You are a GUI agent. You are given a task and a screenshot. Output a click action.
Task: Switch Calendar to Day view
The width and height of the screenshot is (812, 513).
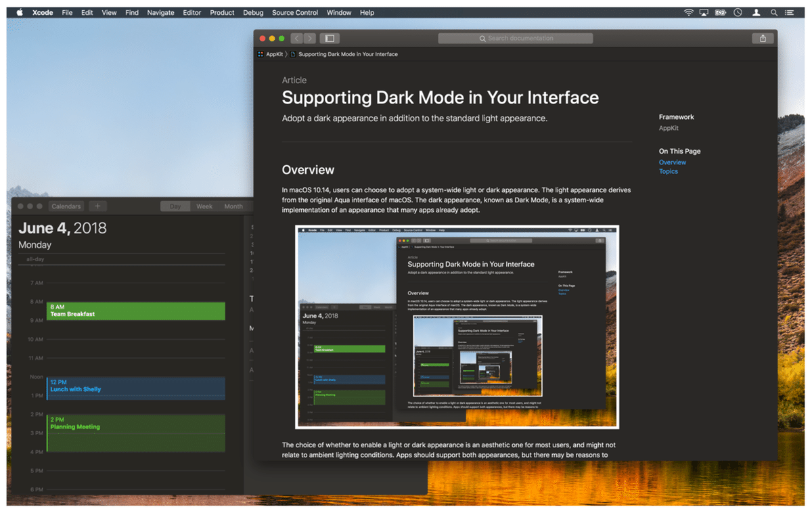point(175,206)
